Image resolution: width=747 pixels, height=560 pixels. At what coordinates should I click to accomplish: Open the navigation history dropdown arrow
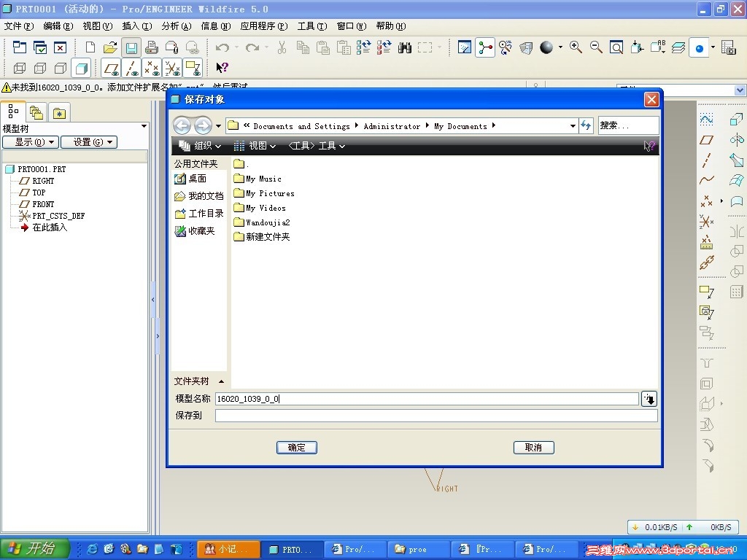[x=218, y=125]
